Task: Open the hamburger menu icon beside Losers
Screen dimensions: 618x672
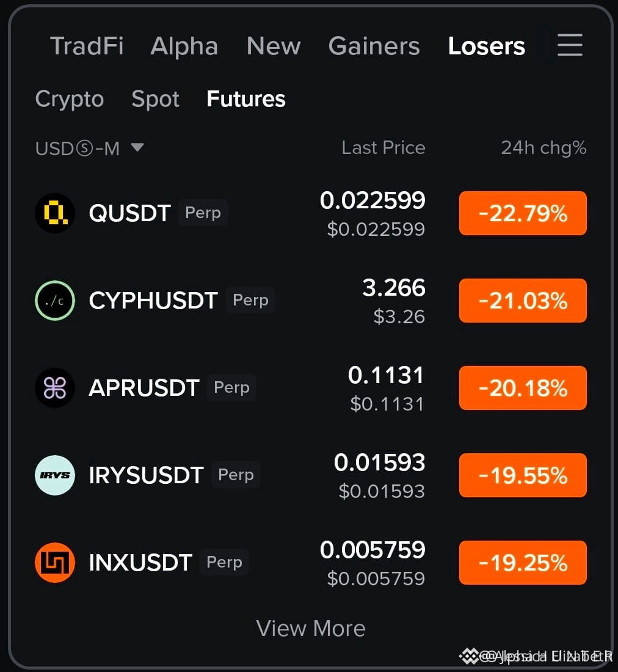Action: (x=570, y=45)
